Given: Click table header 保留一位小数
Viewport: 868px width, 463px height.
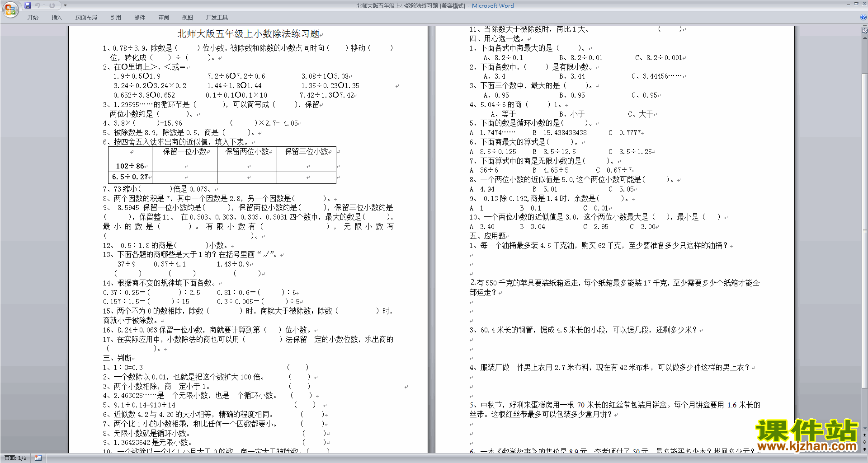Looking at the screenshot, I should [x=185, y=152].
